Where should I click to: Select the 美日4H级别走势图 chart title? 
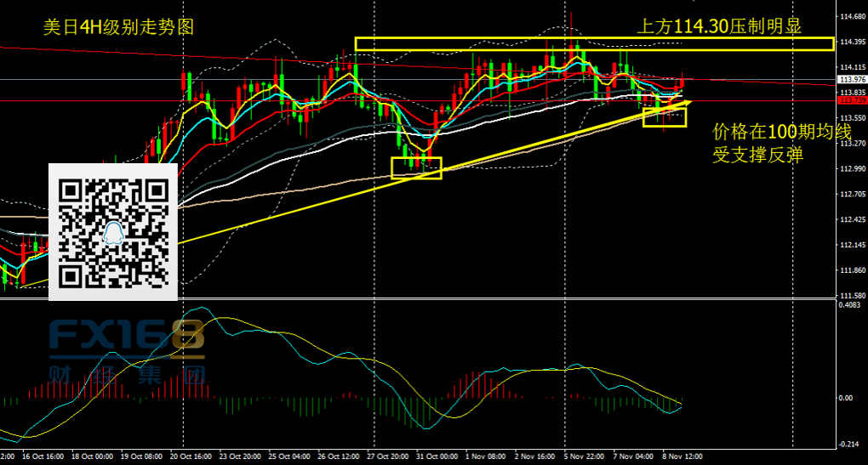118,27
